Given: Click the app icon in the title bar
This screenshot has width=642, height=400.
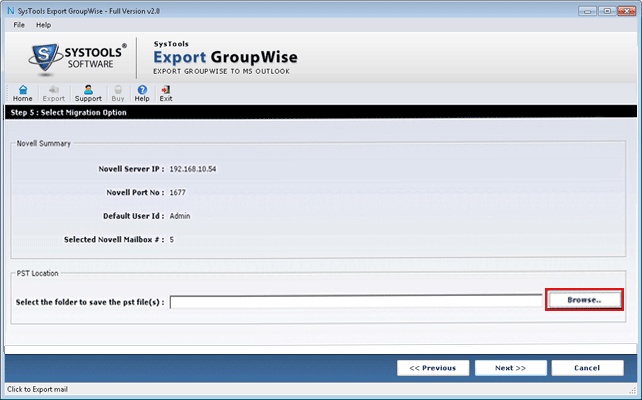Looking at the screenshot, I should coord(9,9).
